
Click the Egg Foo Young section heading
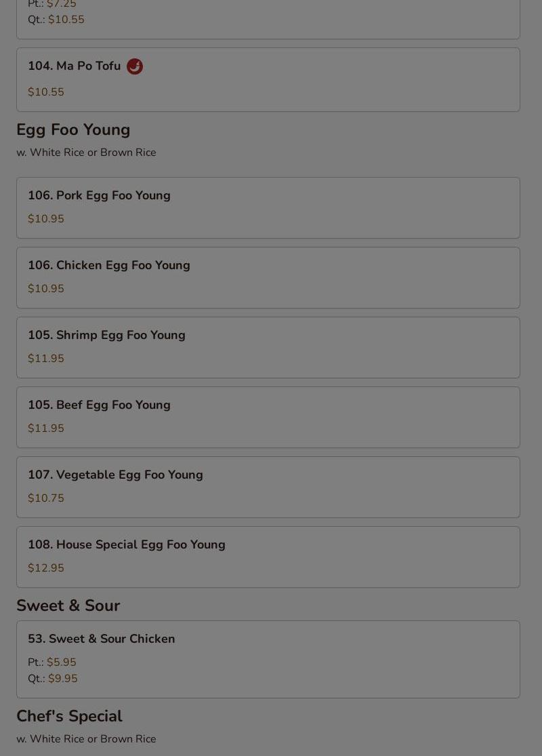click(x=73, y=130)
